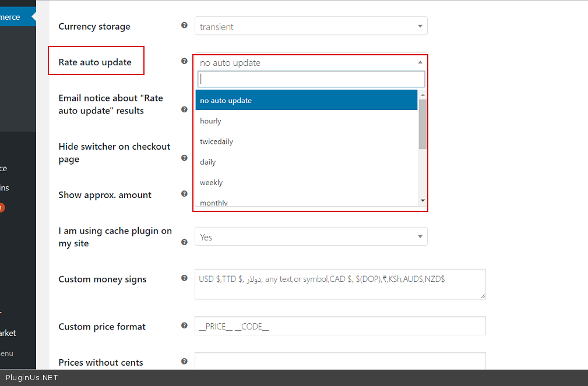Viewport: 588px width, 386px height.
Task: Collapse the Rate auto update dropdown
Action: click(x=311, y=62)
